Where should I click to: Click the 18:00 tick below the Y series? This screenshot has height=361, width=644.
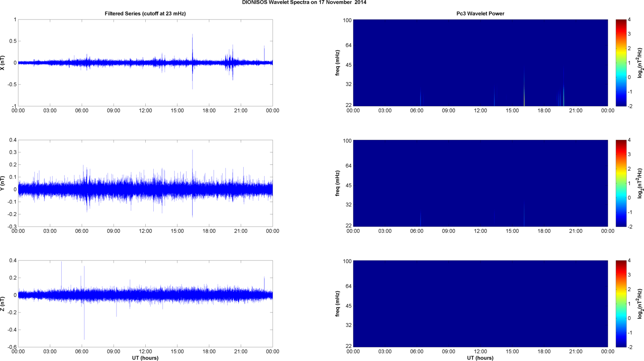[209, 231]
